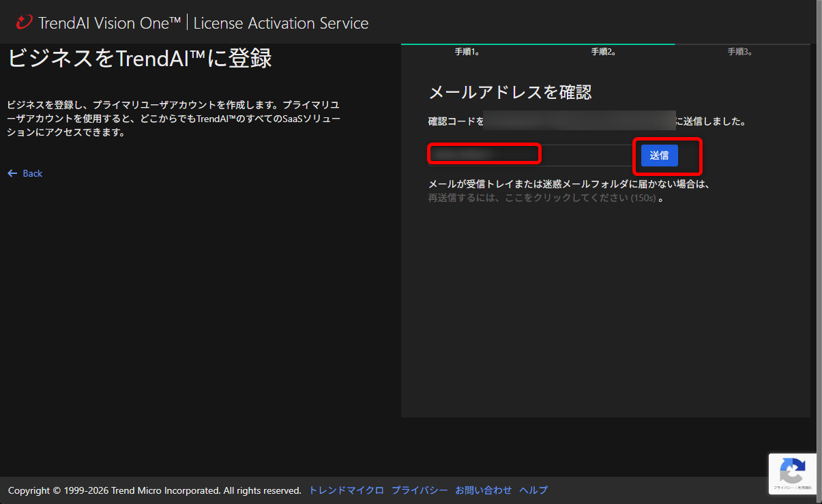Click the License Activation Service header title
The height and width of the screenshot is (504, 822).
tap(280, 23)
